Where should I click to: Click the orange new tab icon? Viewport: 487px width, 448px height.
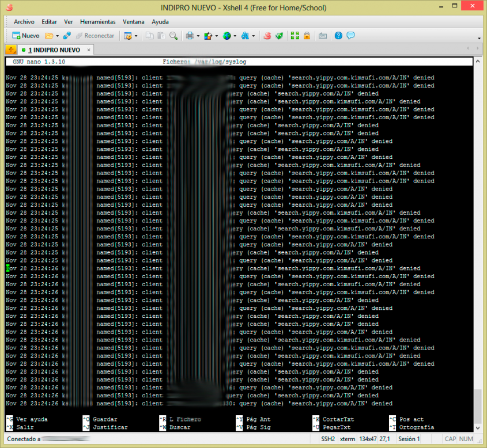[x=11, y=50]
